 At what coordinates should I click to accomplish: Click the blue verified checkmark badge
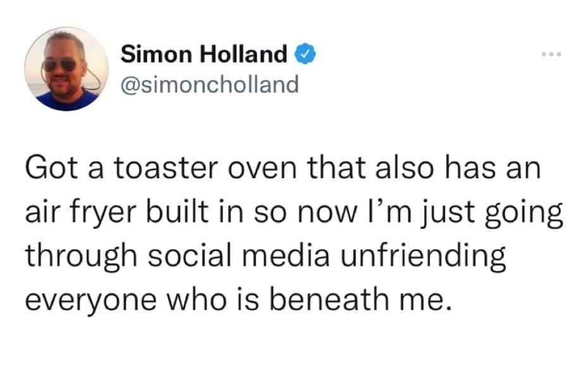click(307, 55)
